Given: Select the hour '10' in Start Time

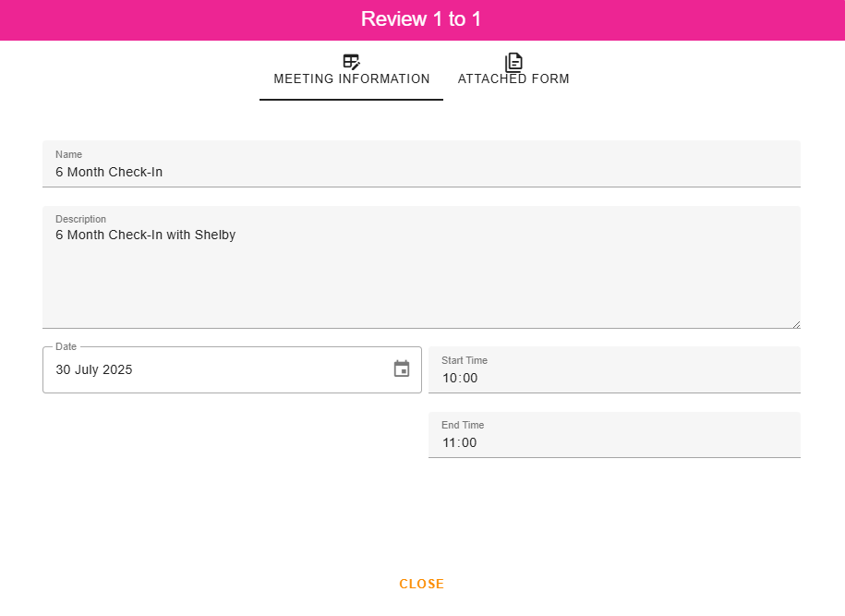Looking at the screenshot, I should pos(450,378).
